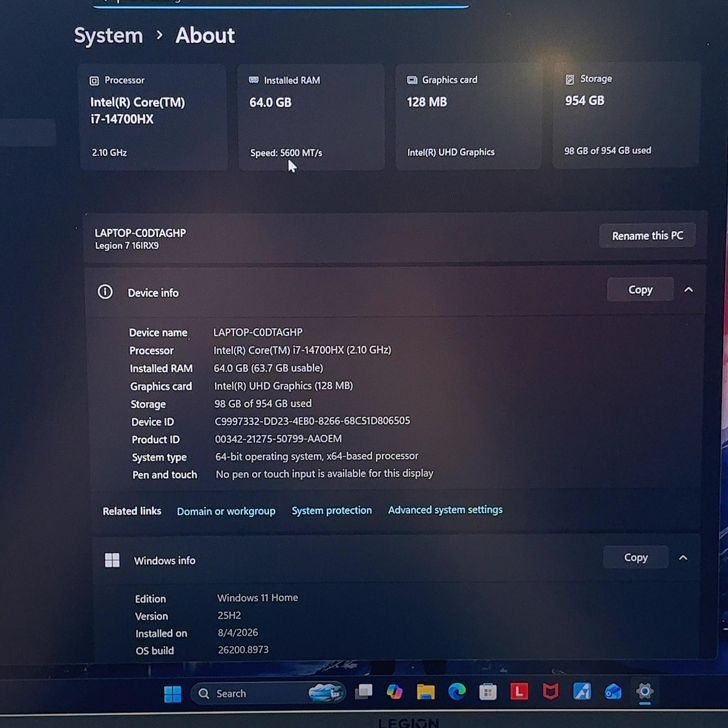Open Domain or workgroup link
Image resolution: width=728 pixels, height=728 pixels.
[226, 511]
